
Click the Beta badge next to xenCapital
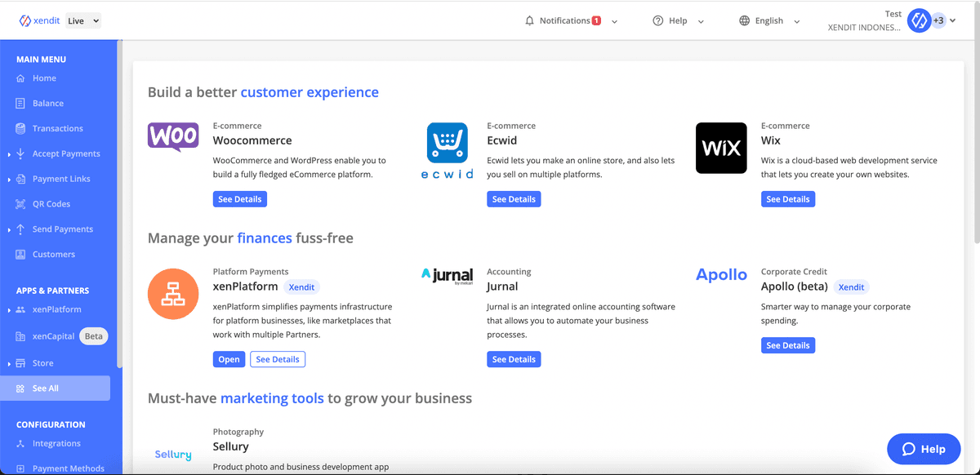coord(94,336)
